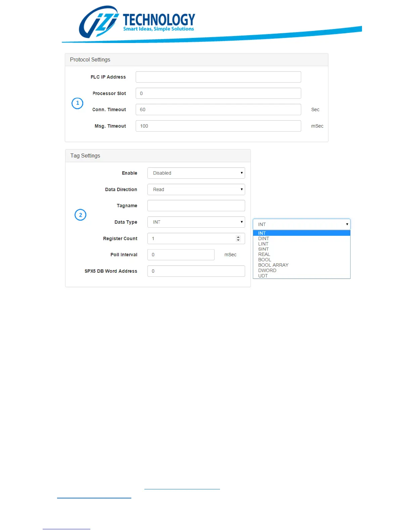Open the Enable dropdown showing Disabled
Image resolution: width=411 pixels, height=532 pixels.
point(196,173)
